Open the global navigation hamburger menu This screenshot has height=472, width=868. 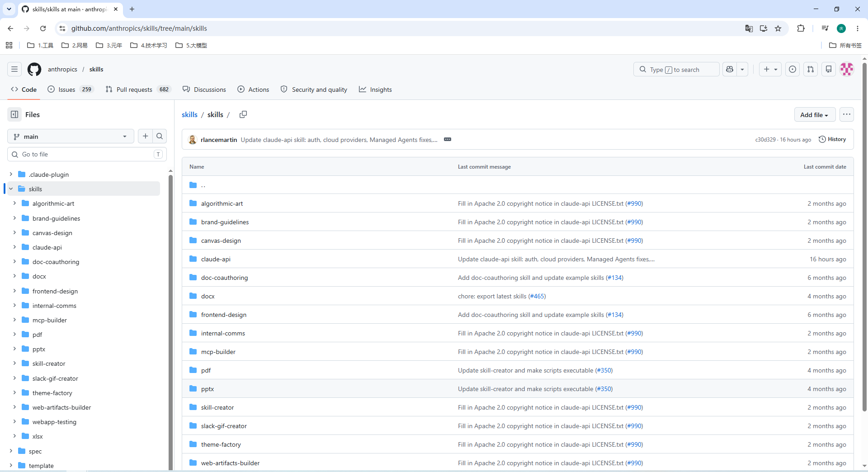(14, 69)
